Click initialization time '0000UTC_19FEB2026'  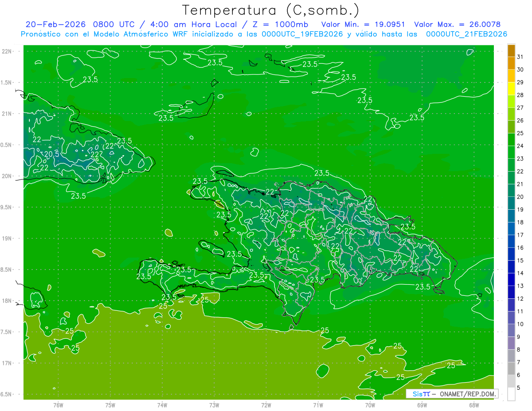tap(302, 34)
